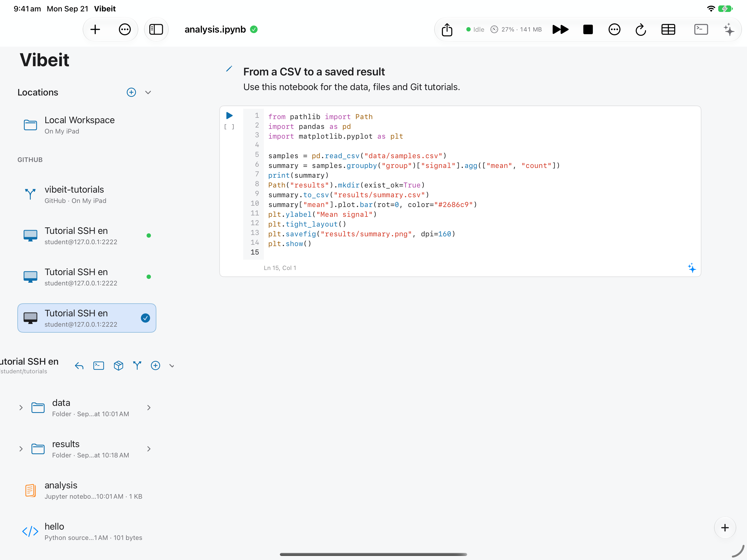The image size is (747, 560).
Task: Run the code cell with the play button
Action: pos(229,116)
